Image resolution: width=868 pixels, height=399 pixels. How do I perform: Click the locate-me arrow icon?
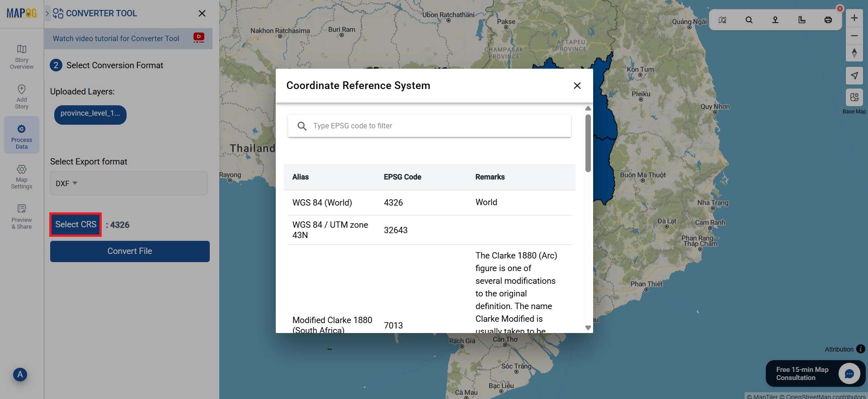coord(854,75)
